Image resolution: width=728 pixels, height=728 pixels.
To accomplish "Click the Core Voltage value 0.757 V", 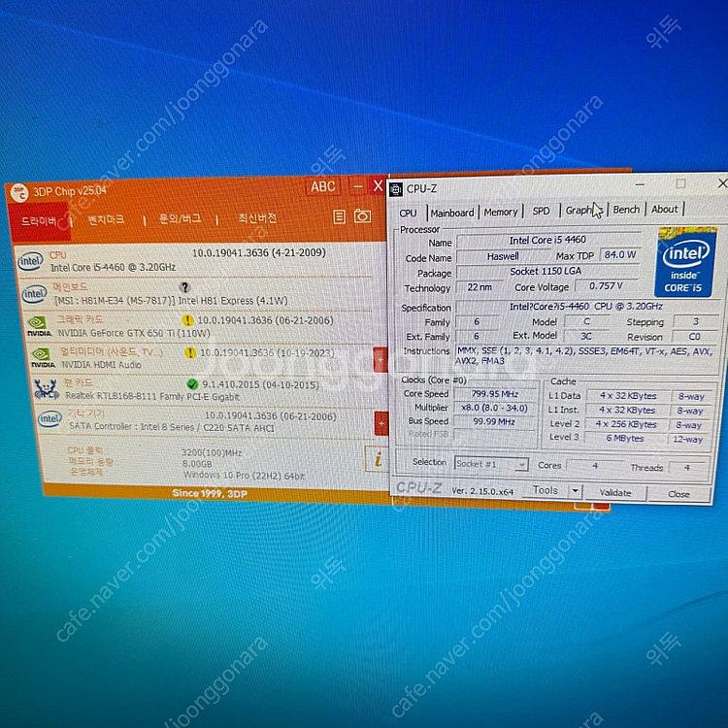I will click(x=606, y=286).
